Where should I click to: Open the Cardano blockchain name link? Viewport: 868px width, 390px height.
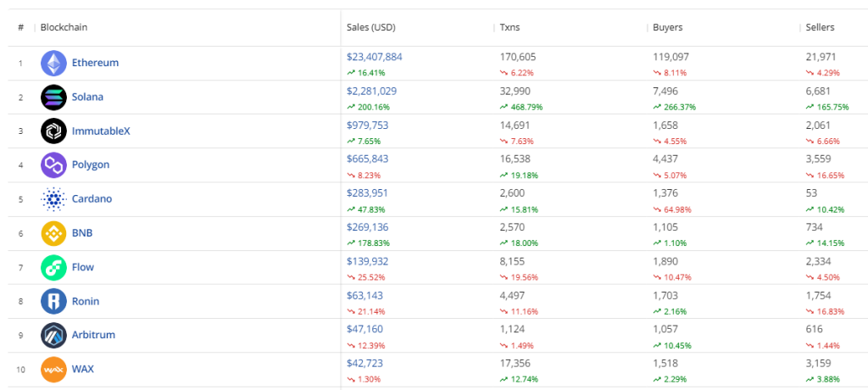[92, 199]
